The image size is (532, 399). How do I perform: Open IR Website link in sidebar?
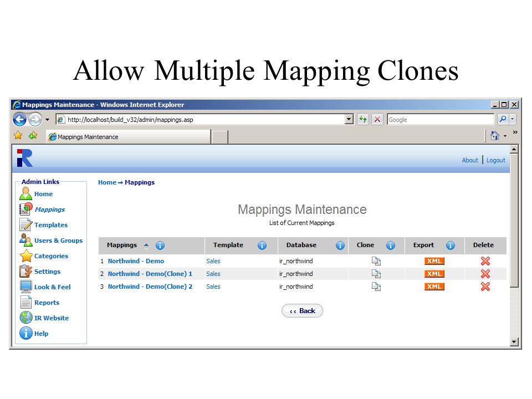click(x=52, y=318)
